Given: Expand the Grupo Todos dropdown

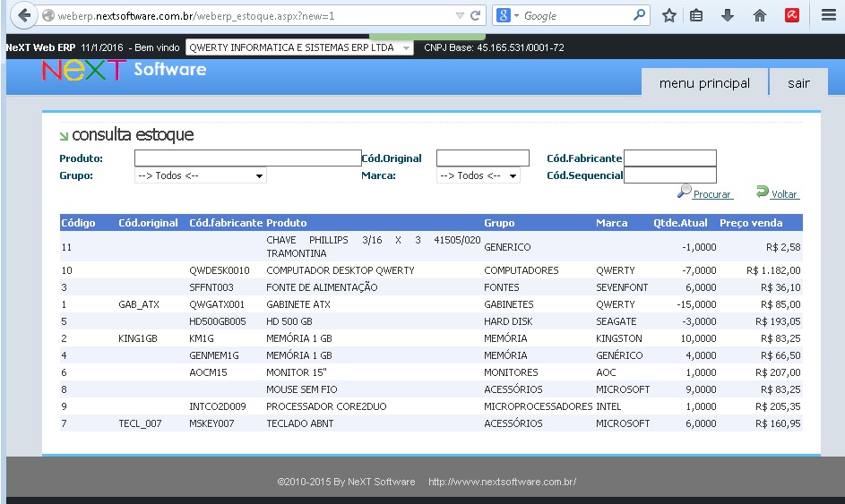Looking at the screenshot, I should click(x=201, y=175).
